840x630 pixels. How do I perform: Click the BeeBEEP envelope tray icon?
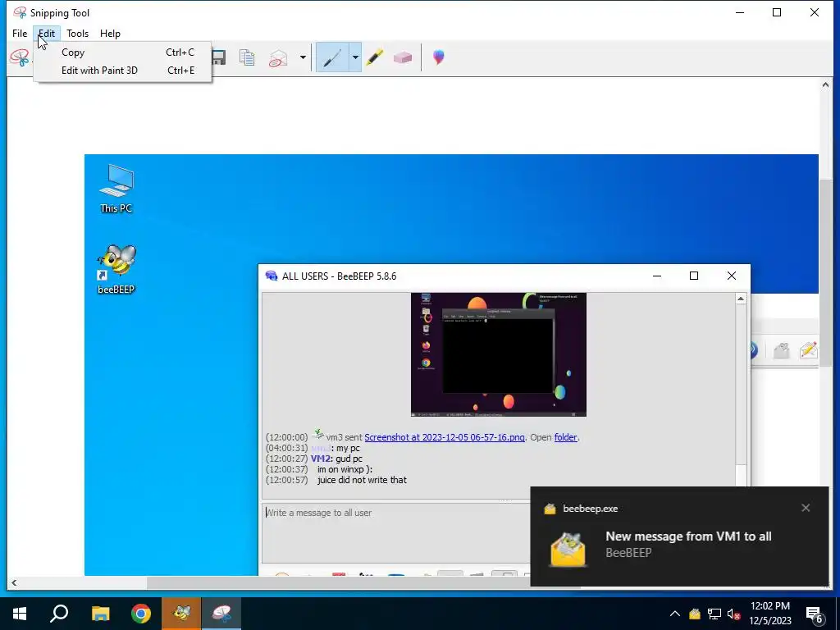694,614
